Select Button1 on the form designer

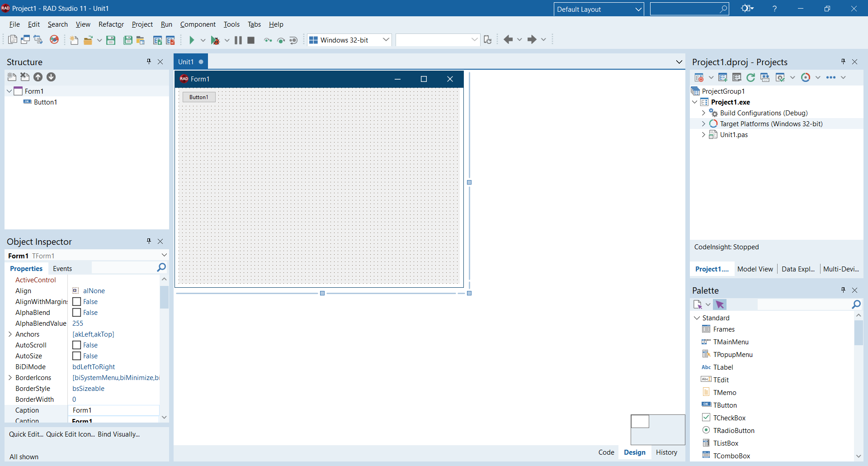click(x=199, y=97)
